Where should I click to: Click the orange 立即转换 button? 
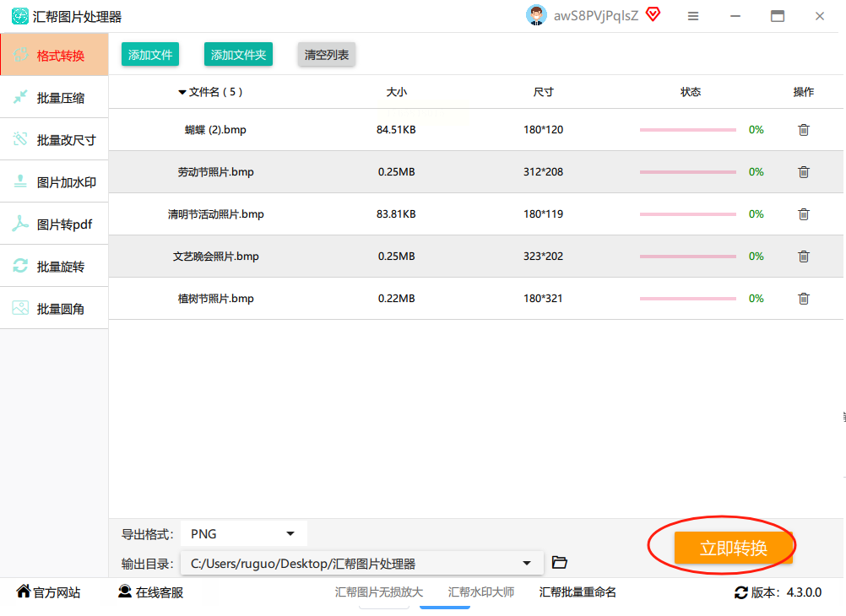point(733,548)
